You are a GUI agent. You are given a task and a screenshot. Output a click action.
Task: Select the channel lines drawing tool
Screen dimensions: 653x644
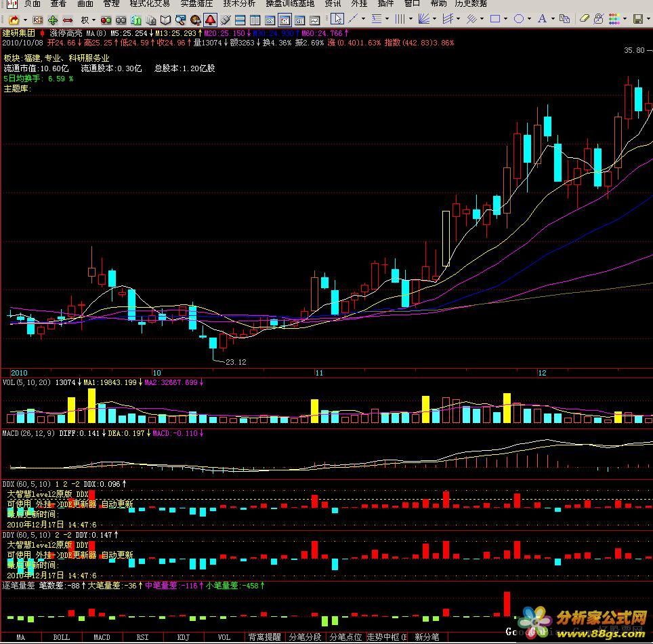tap(448, 19)
